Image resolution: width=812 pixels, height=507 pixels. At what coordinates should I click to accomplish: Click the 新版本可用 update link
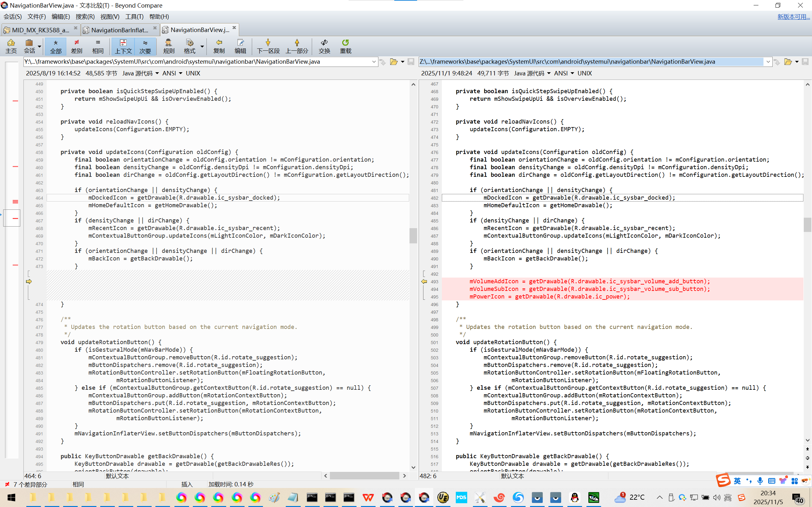coord(793,16)
